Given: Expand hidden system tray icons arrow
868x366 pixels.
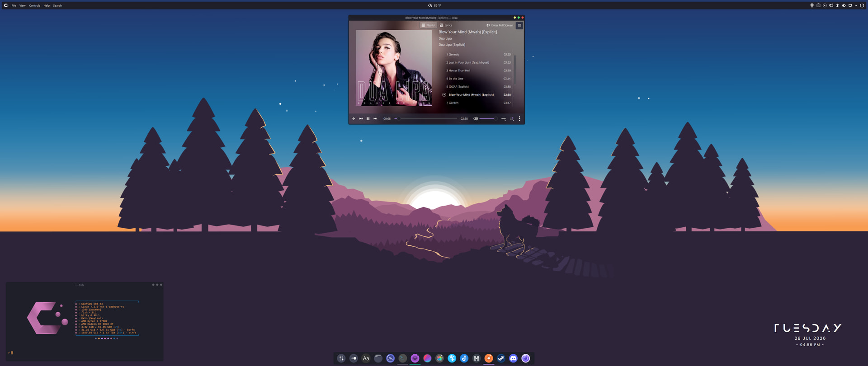Looking at the screenshot, I should pyautogui.click(x=856, y=5).
